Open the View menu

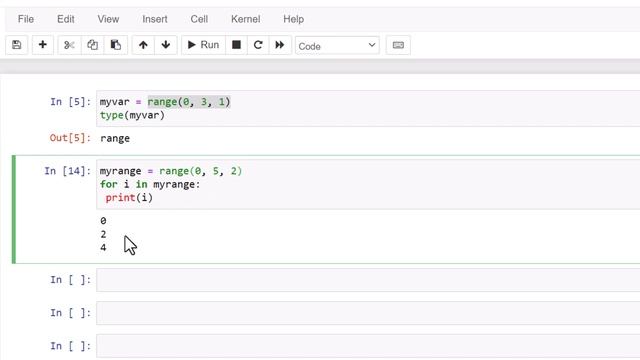coord(108,19)
